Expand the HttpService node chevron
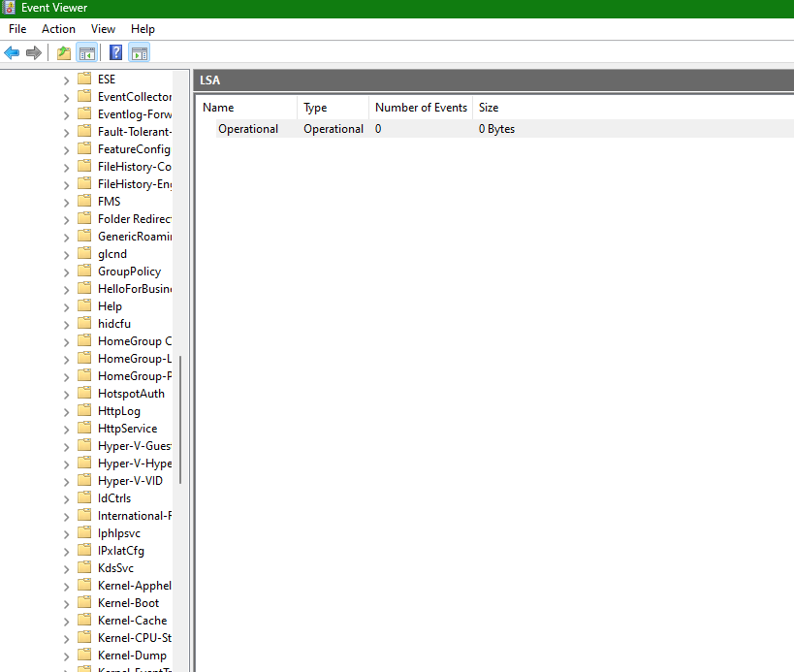 pos(66,430)
